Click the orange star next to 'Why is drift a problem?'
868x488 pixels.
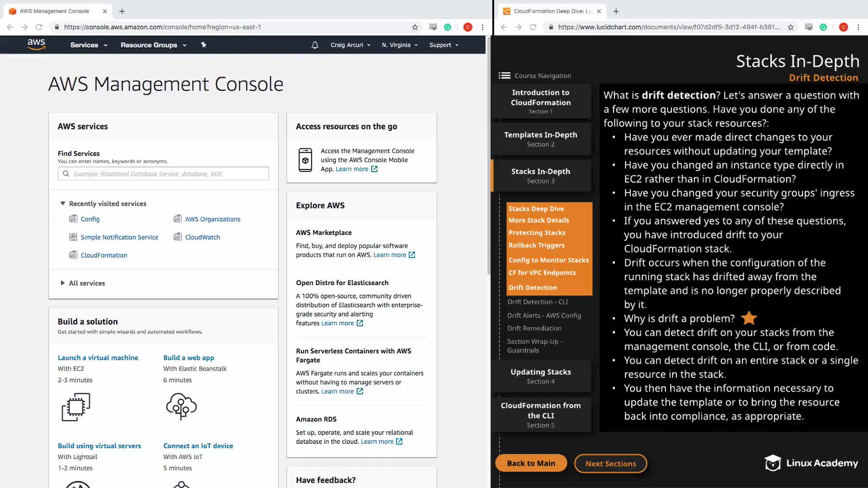749,318
